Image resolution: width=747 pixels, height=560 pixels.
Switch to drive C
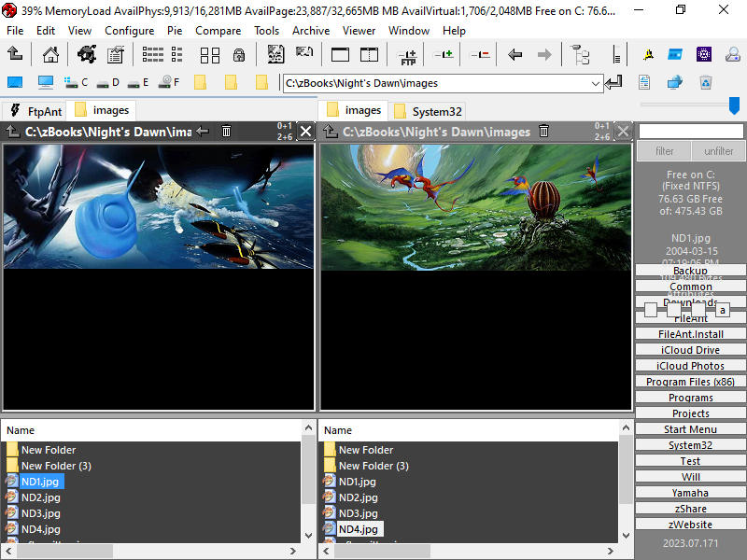(77, 82)
